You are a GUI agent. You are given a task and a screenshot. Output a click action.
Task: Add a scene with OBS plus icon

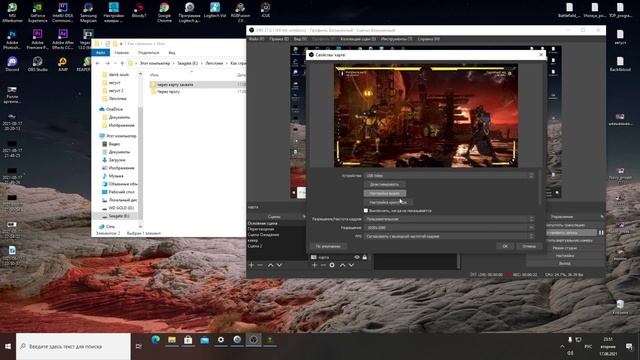251,265
